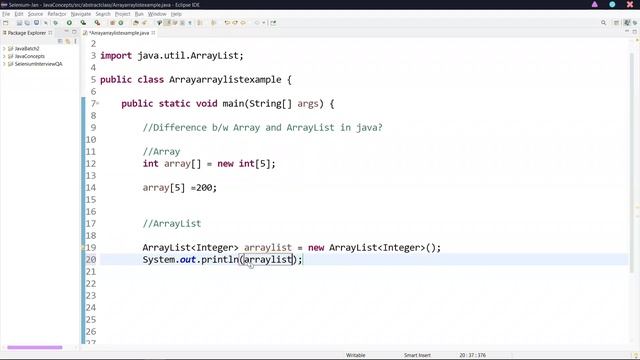The width and height of the screenshot is (640, 360).
Task: Select the Package Explorer tab
Action: (x=27, y=33)
